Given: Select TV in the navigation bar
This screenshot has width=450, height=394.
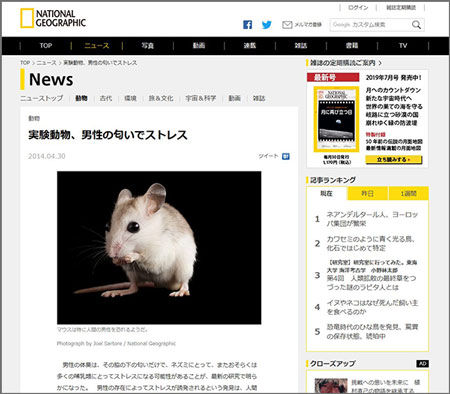Looking at the screenshot, I should 403,46.
